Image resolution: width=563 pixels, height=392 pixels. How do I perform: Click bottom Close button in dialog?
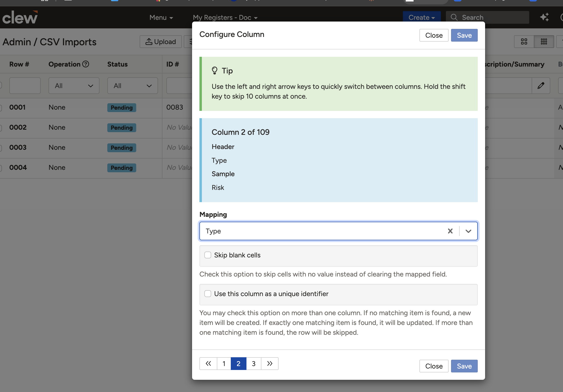434,366
